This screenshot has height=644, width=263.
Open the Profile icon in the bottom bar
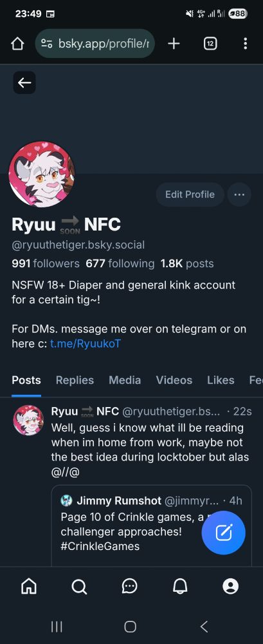(231, 586)
